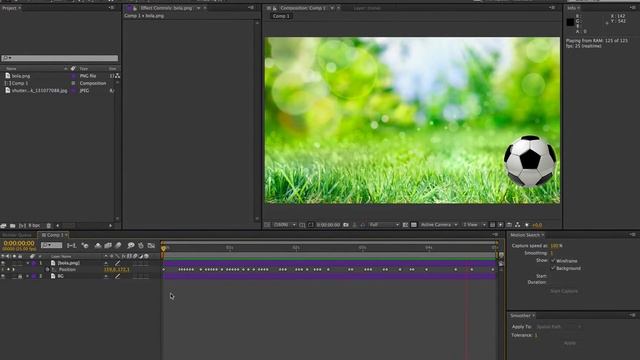Take a snapshot with the camera icon

click(x=346, y=225)
